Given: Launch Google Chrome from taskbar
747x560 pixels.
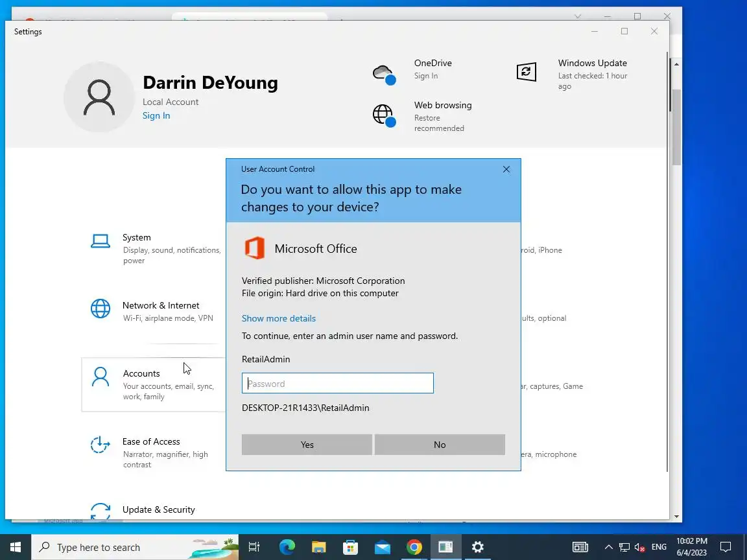Looking at the screenshot, I should pyautogui.click(x=414, y=547).
